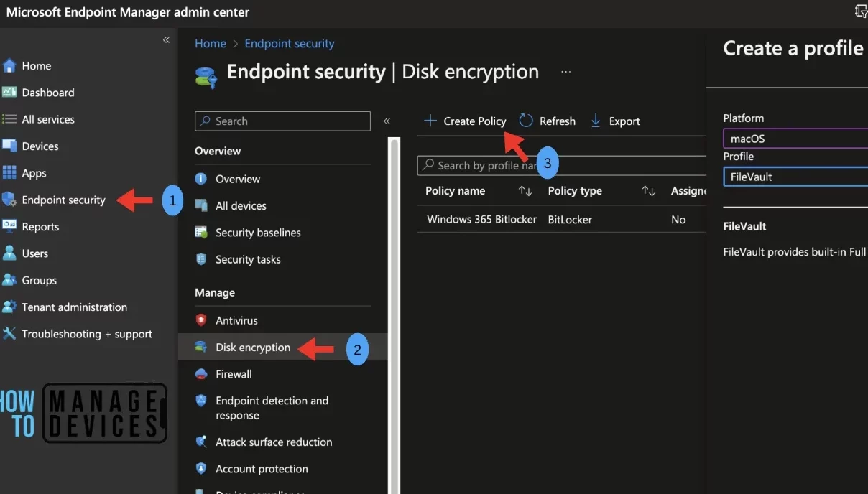Click the Overview info icon
This screenshot has width=868, height=494.
point(201,179)
